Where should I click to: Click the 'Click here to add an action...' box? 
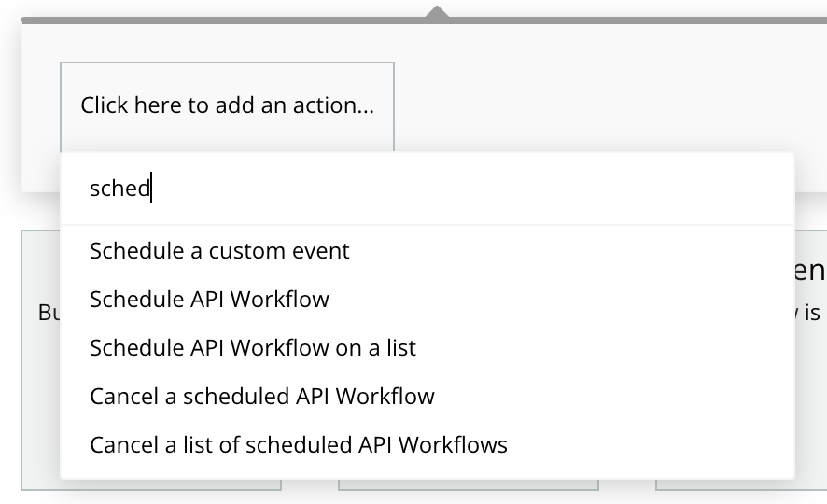tap(227, 106)
